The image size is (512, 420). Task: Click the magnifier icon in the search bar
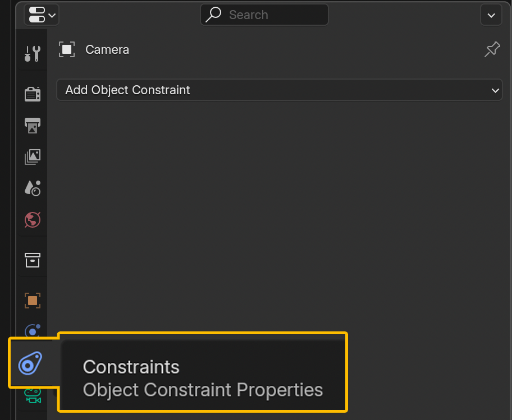tap(214, 15)
